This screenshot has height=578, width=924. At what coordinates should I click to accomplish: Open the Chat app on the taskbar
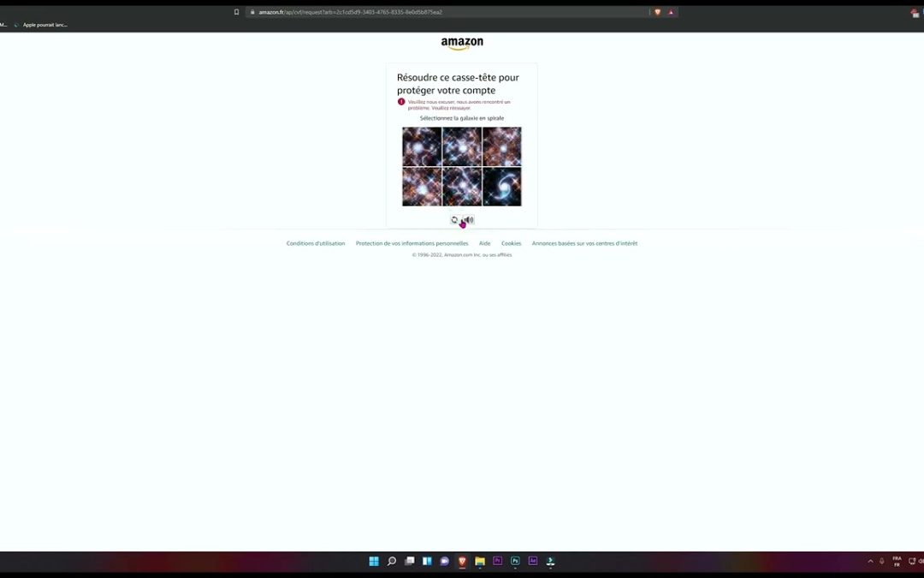point(444,561)
